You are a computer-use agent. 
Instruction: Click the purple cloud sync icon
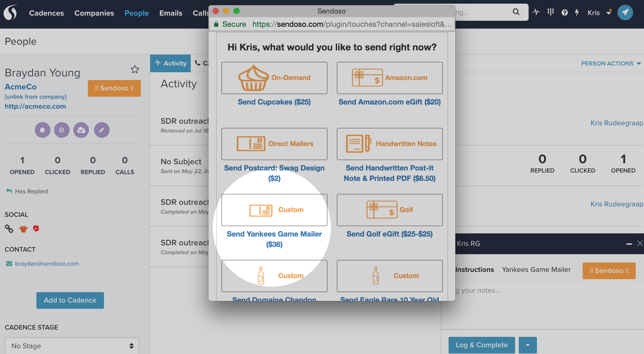(81, 130)
